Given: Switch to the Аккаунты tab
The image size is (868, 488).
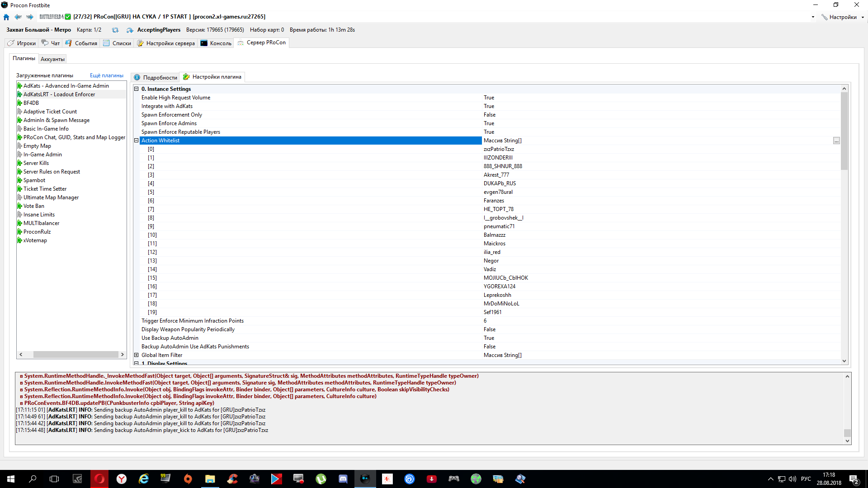Looking at the screenshot, I should 52,59.
